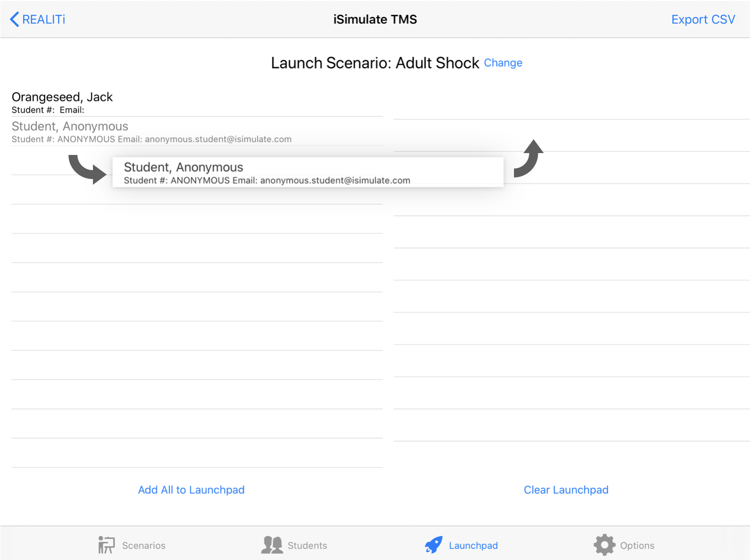750x560 pixels.
Task: Export student data as CSV
Action: point(703,19)
